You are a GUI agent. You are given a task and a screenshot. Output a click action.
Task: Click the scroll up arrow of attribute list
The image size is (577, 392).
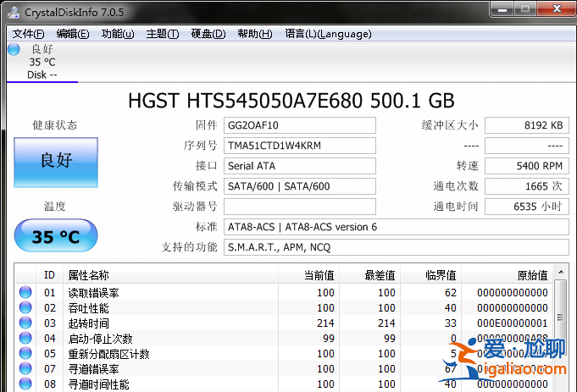click(561, 272)
